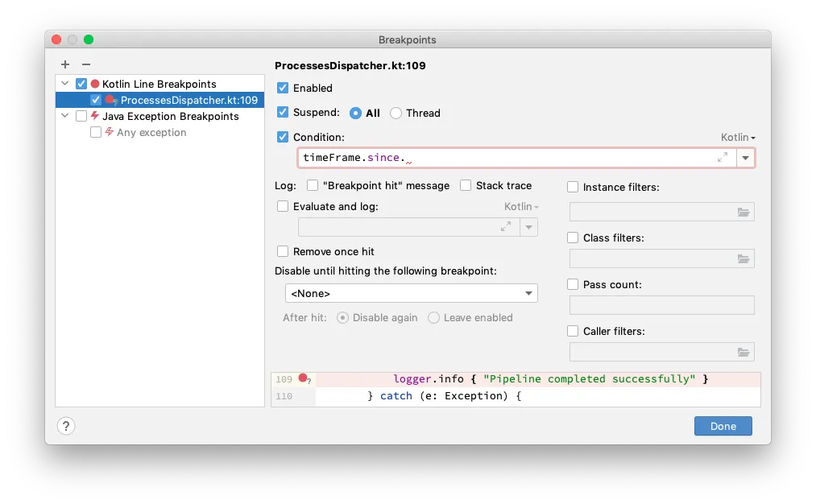Collapse the Kotlin Line Breakpoints group
Image resolution: width=816 pixels, height=504 pixels.
tap(65, 84)
